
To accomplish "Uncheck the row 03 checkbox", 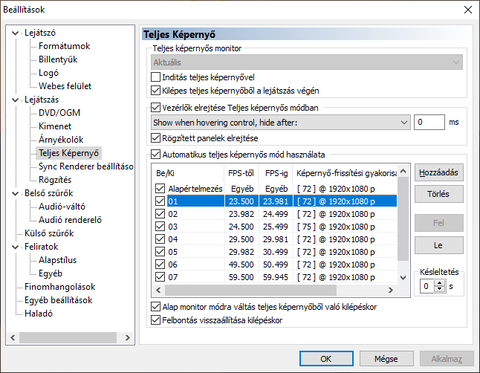I will pyautogui.click(x=160, y=227).
